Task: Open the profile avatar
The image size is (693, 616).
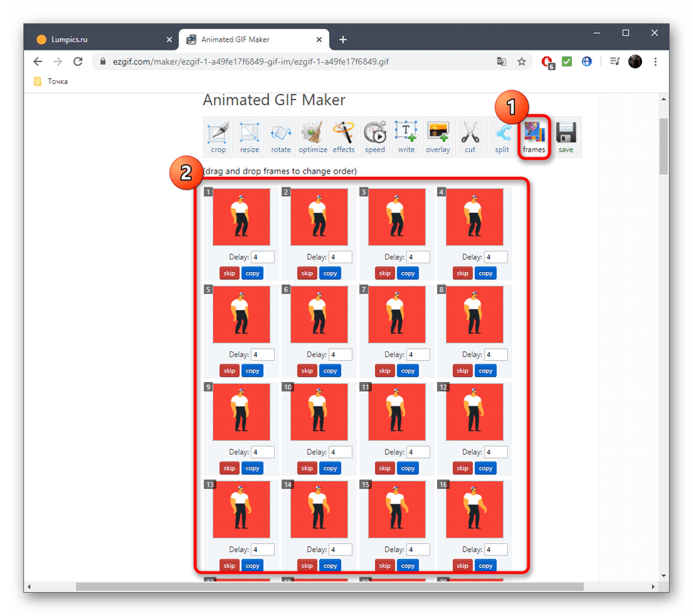Action: pos(635,61)
